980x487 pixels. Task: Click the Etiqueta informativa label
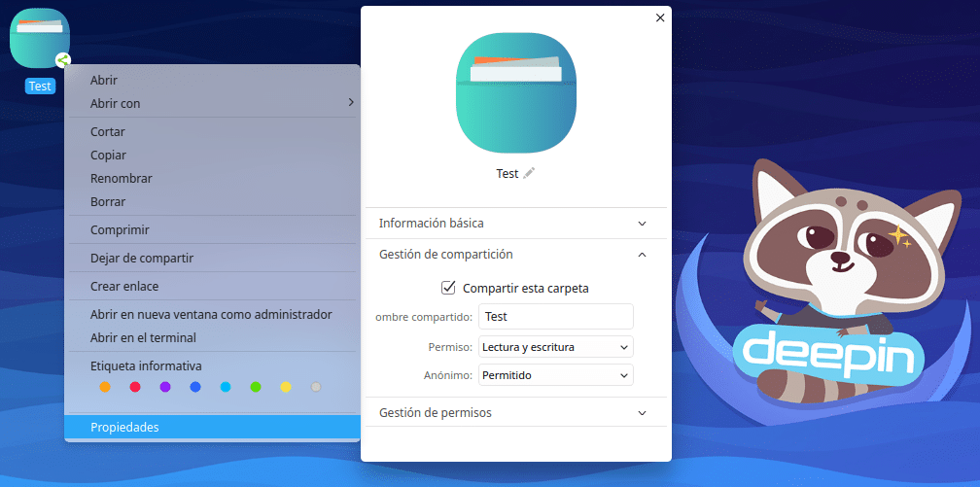pos(146,365)
